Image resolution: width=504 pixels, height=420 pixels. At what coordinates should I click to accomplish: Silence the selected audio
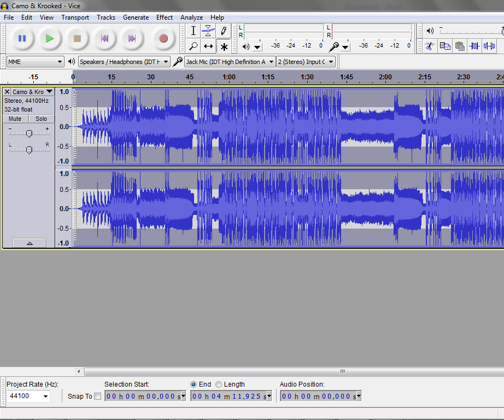(489, 46)
